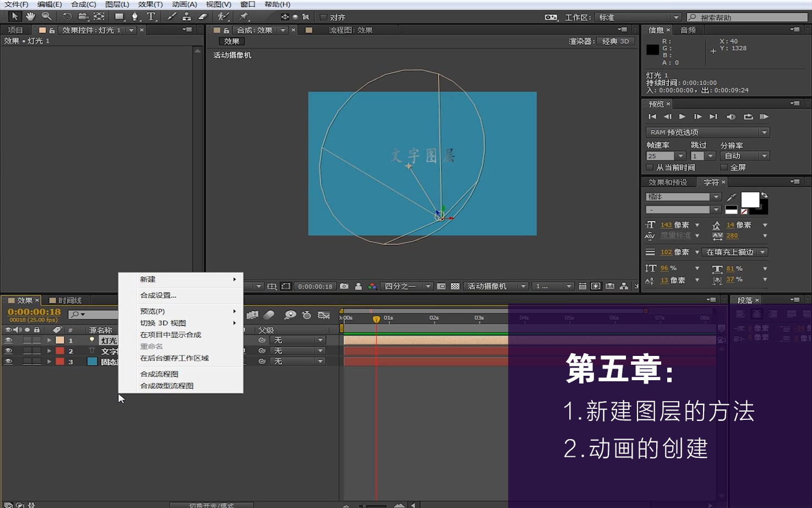Select the Horizontal Type tool
Viewport: 812px width, 508px height.
point(151,17)
